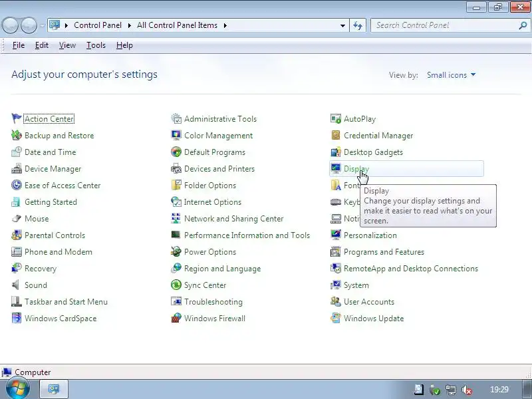Click the Power Options icon
The image size is (532, 399).
tap(176, 251)
